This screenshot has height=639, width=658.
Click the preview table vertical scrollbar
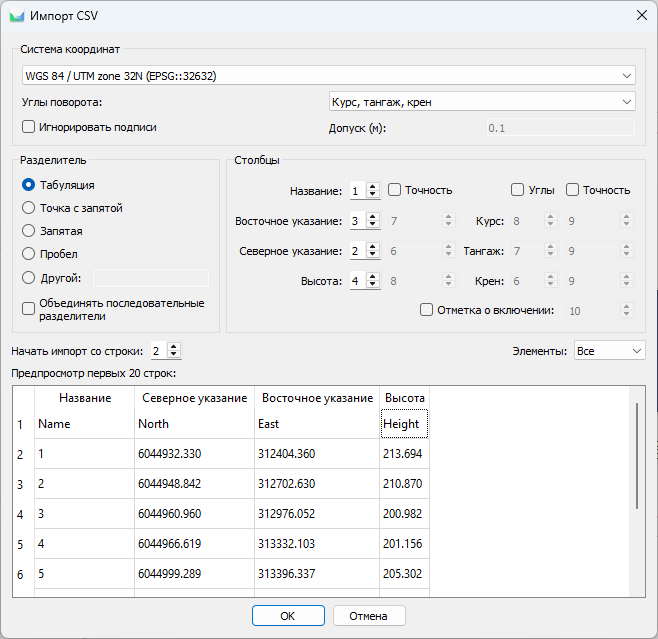coord(637,456)
